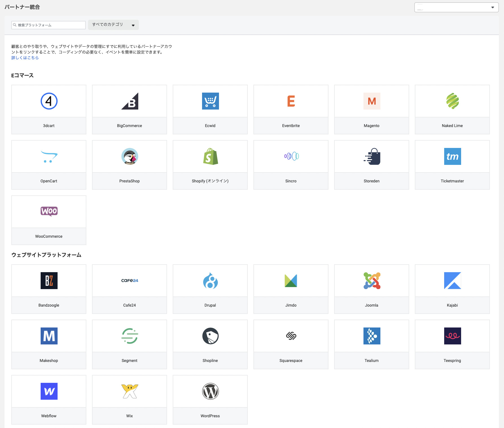Open the top-right account selector dropdown
The width and height of the screenshot is (504, 428).
point(456,7)
